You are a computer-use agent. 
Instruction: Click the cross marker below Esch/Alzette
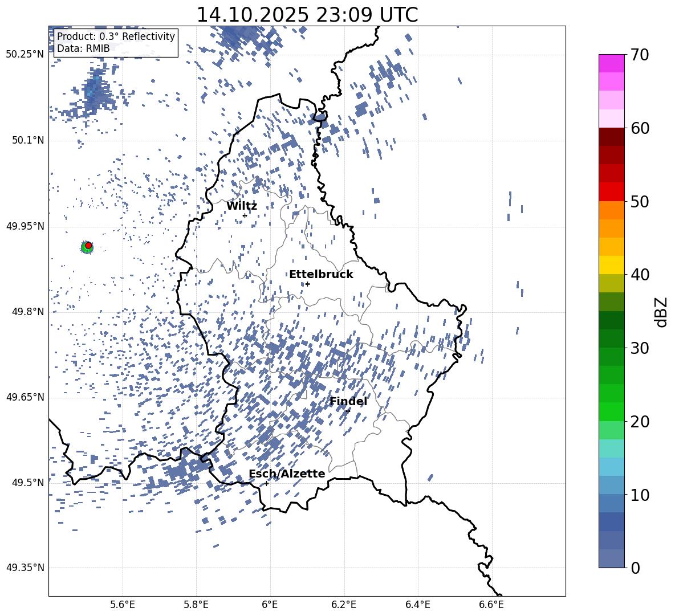click(266, 483)
